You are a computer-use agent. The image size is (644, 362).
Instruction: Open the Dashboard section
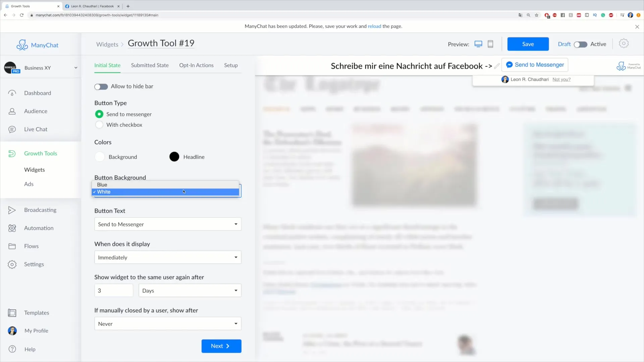point(38,93)
